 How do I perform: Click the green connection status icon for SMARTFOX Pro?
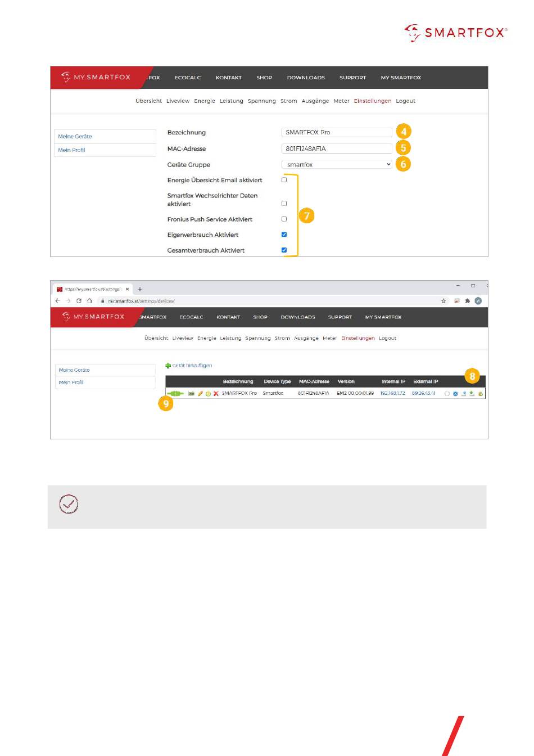pyautogui.click(x=175, y=394)
